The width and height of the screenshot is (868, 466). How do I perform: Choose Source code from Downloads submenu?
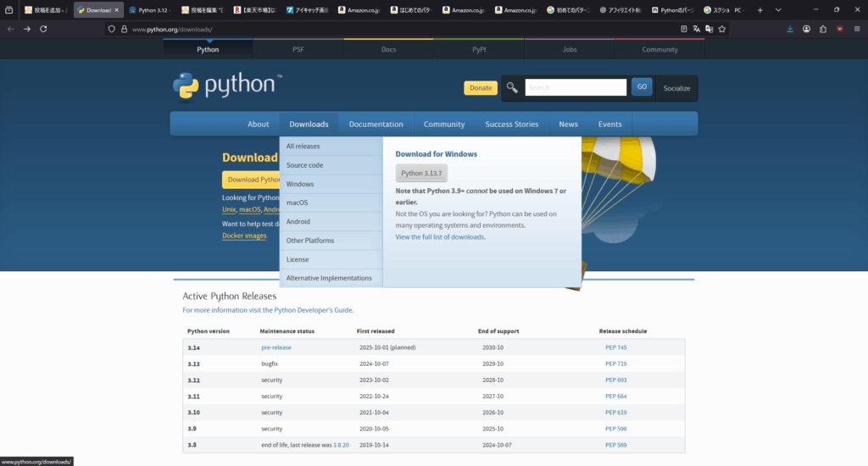(x=331, y=165)
